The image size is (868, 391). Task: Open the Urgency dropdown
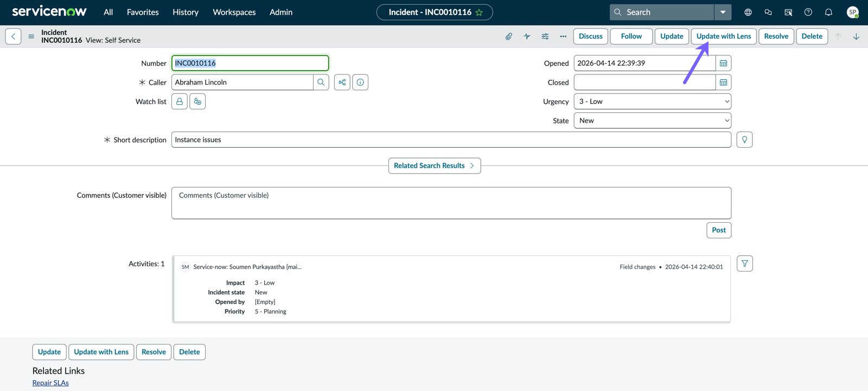point(653,102)
